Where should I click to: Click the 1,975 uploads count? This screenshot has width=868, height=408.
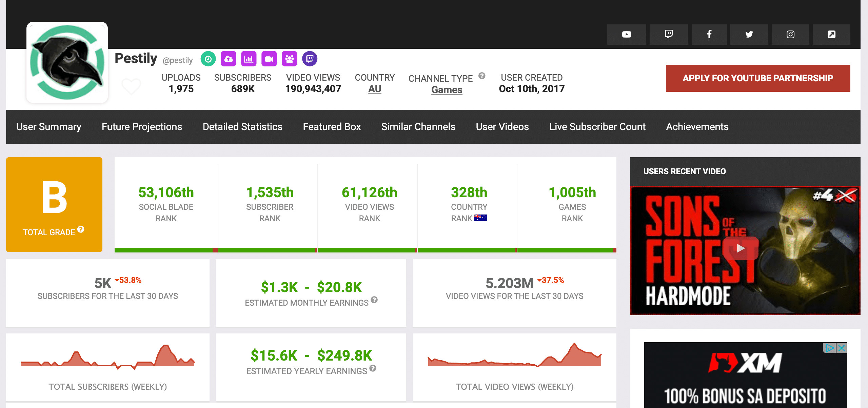(181, 89)
